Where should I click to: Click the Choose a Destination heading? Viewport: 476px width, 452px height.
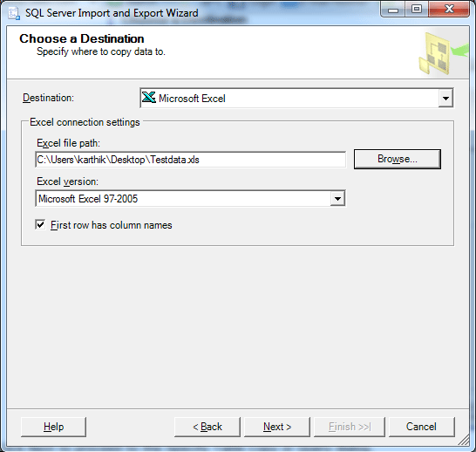82,38
